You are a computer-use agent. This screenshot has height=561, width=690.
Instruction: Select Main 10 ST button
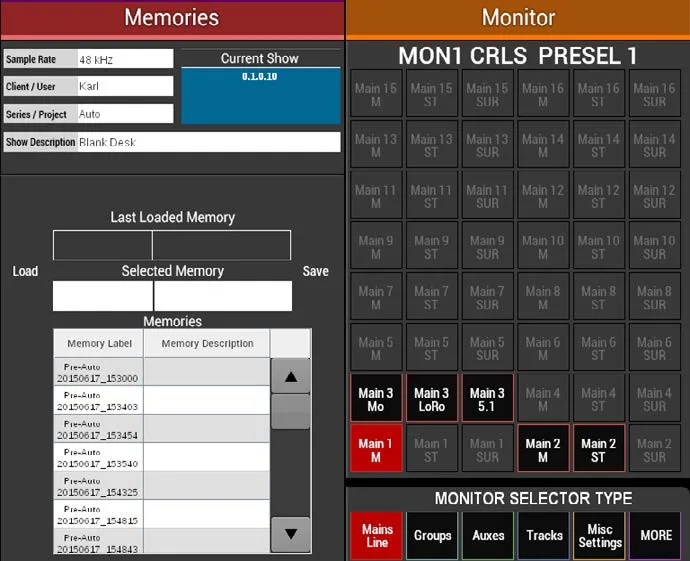coord(599,246)
